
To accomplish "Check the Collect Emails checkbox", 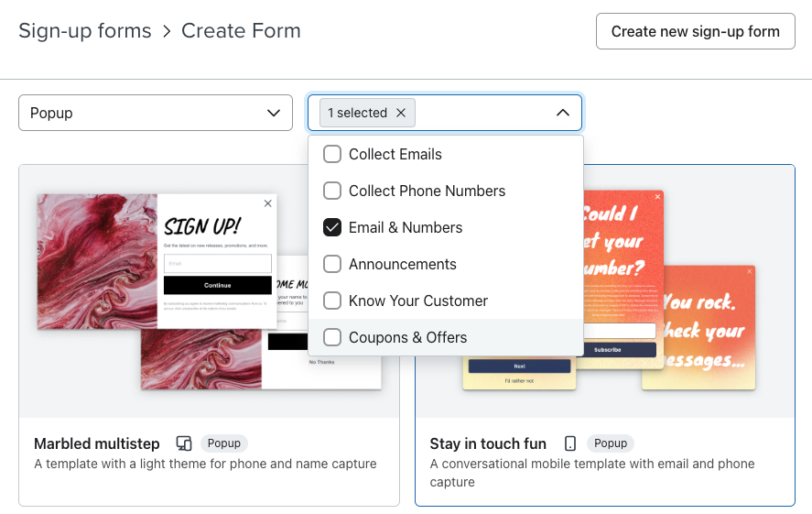I will (332, 154).
